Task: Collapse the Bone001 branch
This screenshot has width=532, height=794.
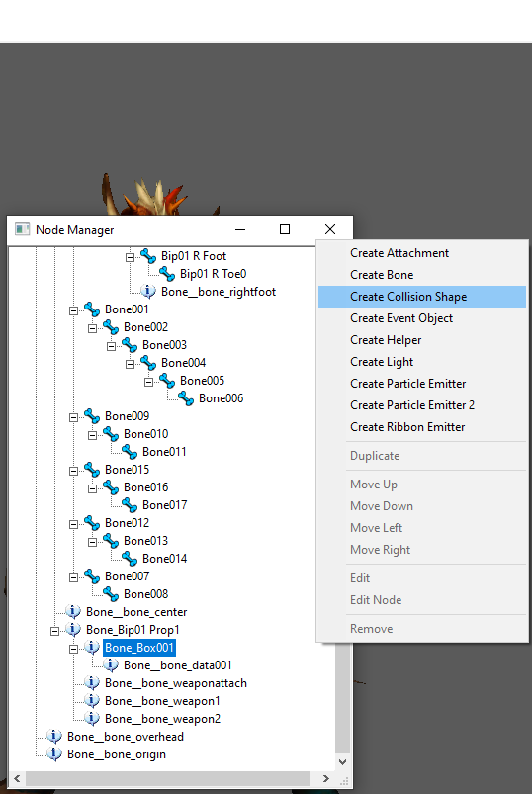Action: point(74,310)
